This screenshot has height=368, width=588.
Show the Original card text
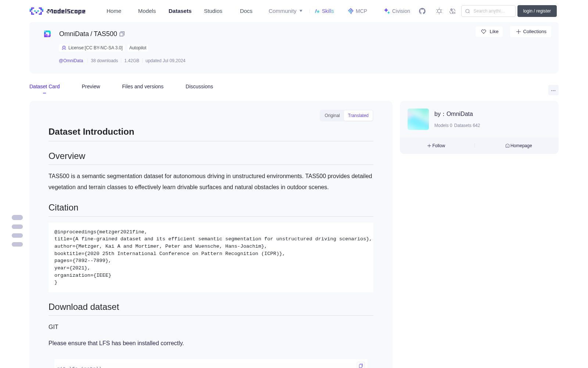click(332, 116)
